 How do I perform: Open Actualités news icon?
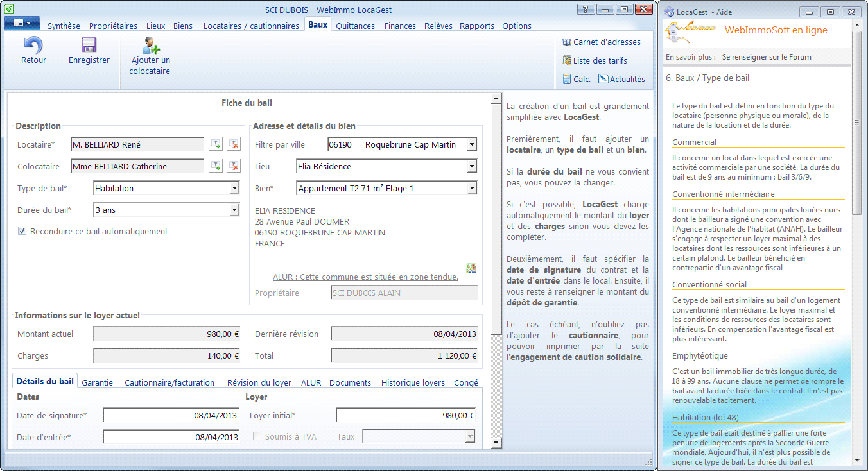click(x=621, y=80)
